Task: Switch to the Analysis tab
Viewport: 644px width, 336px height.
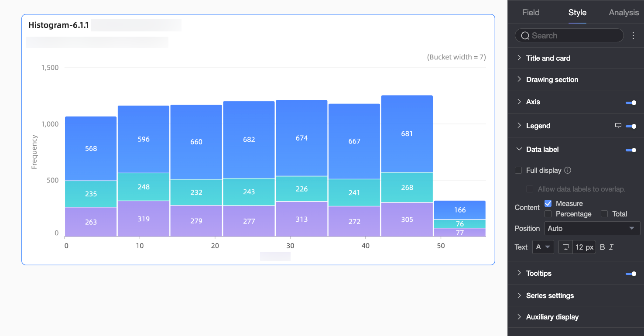Action: pyautogui.click(x=623, y=13)
